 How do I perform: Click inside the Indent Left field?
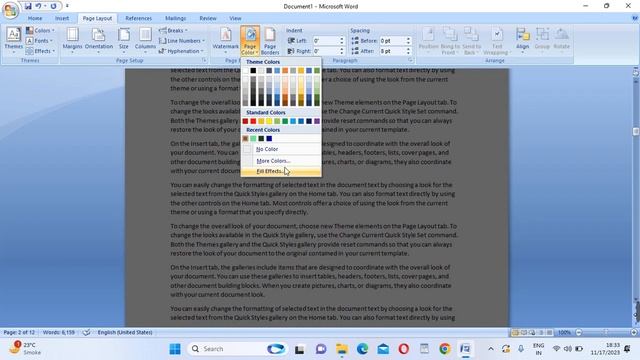coord(325,41)
